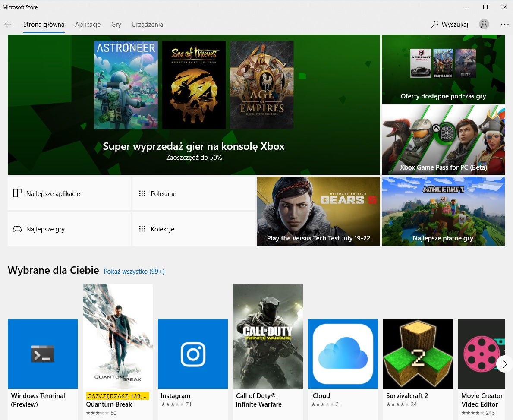
Task: Open the Urządzenia tab
Action: [x=147, y=25]
